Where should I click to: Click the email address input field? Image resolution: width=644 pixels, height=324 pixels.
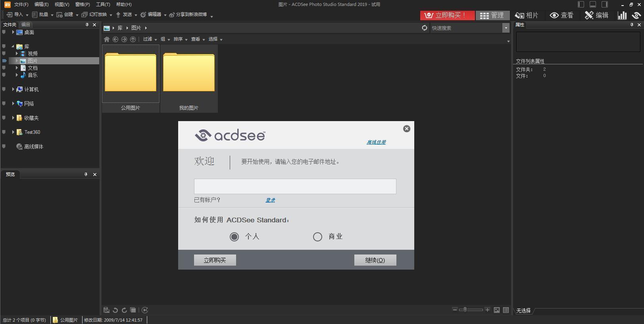pos(295,186)
